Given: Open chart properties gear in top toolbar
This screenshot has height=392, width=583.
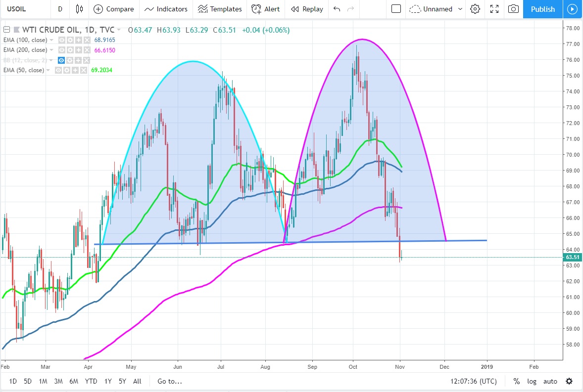Looking at the screenshot, I should 475,9.
